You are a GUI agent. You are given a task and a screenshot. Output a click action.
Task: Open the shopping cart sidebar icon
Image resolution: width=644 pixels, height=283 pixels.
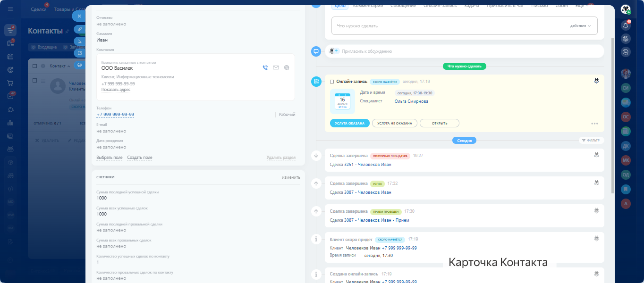click(10, 83)
